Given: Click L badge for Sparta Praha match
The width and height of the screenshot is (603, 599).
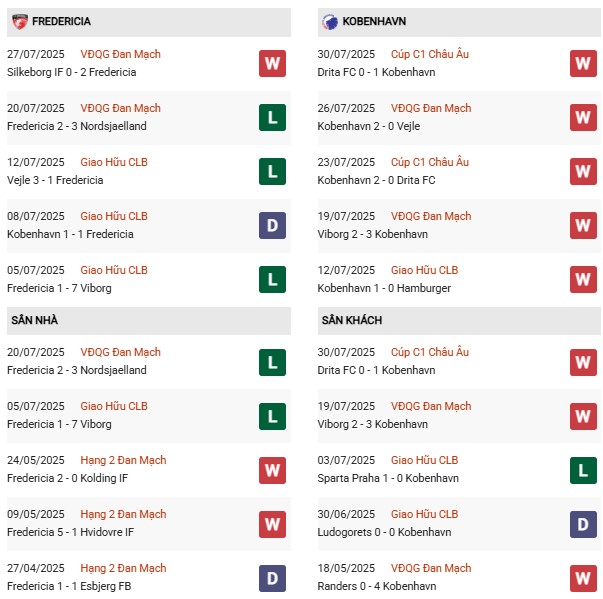Looking at the screenshot, I should click(x=582, y=470).
